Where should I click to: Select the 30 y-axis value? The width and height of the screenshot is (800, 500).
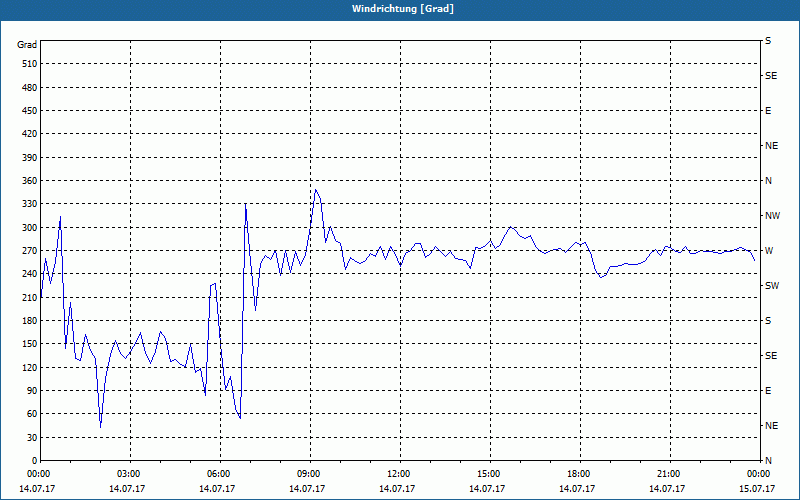tap(32, 438)
